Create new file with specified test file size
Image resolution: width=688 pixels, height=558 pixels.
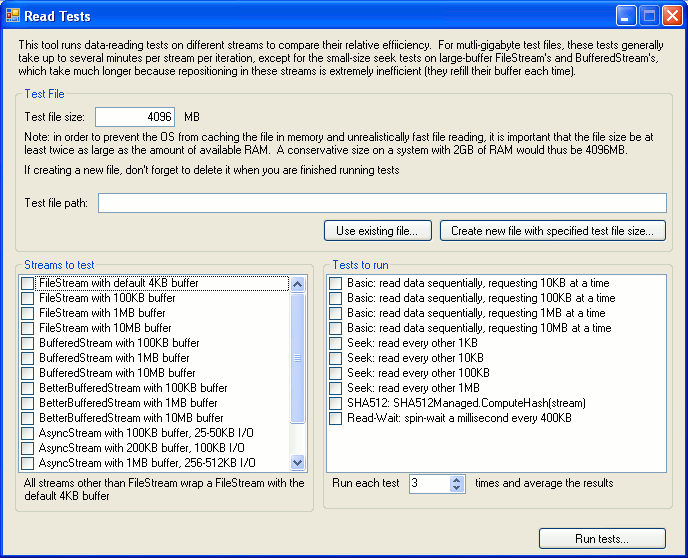(552, 231)
